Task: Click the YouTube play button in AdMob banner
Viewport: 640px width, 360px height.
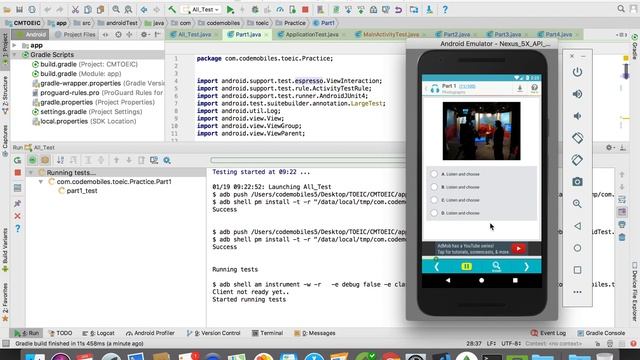Action: click(518, 249)
